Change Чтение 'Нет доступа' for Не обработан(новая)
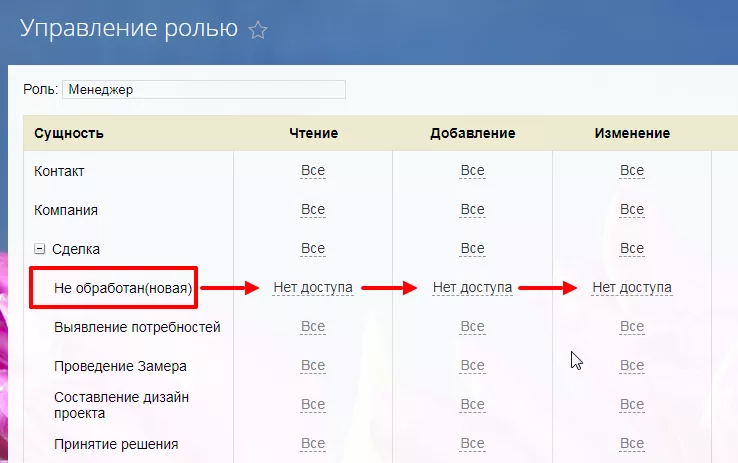Viewport: 738px width, 463px height. [x=313, y=287]
